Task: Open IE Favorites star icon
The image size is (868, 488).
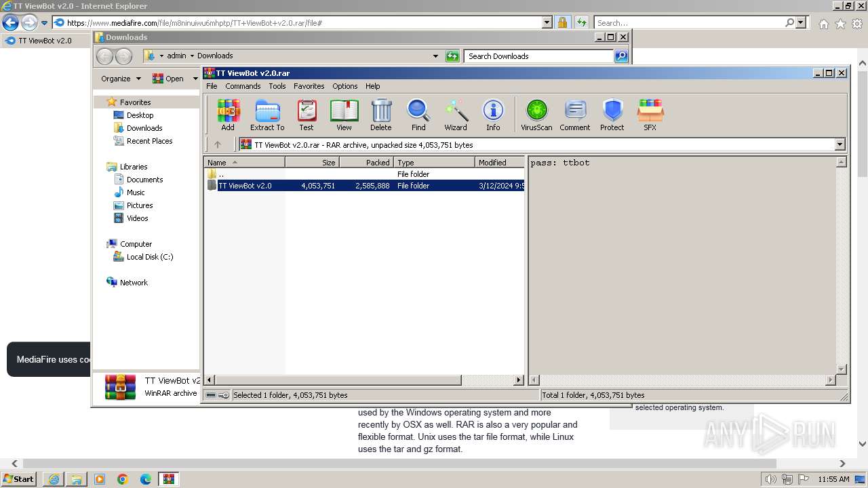Action: point(840,24)
